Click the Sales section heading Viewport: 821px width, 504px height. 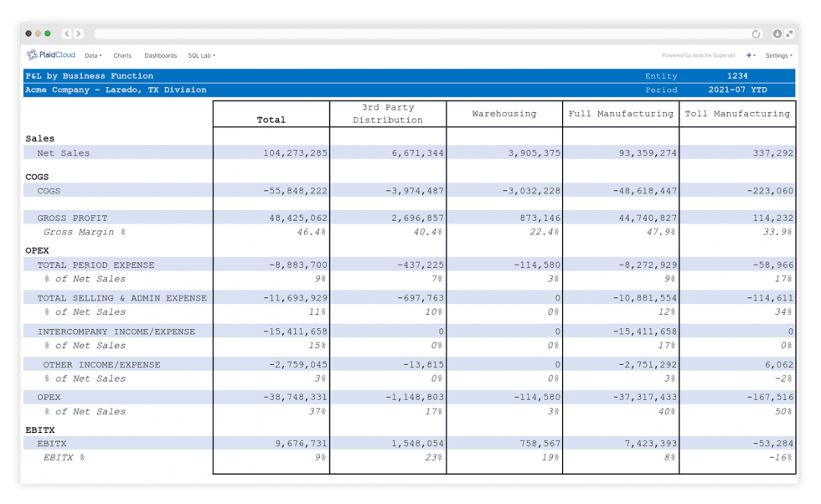click(x=40, y=139)
